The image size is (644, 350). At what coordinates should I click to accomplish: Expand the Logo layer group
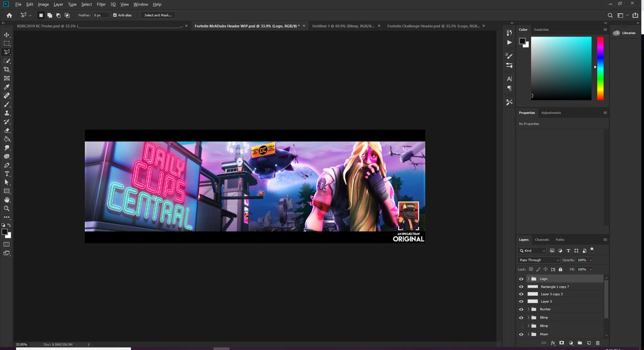coord(529,279)
